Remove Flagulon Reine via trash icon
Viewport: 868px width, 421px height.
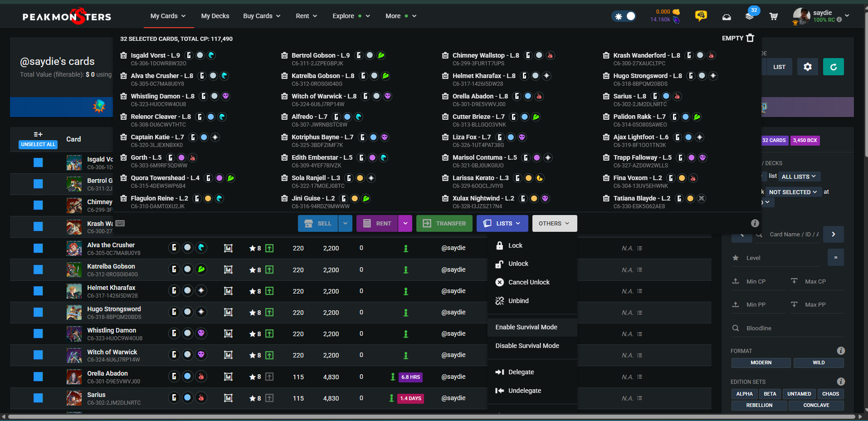point(123,198)
